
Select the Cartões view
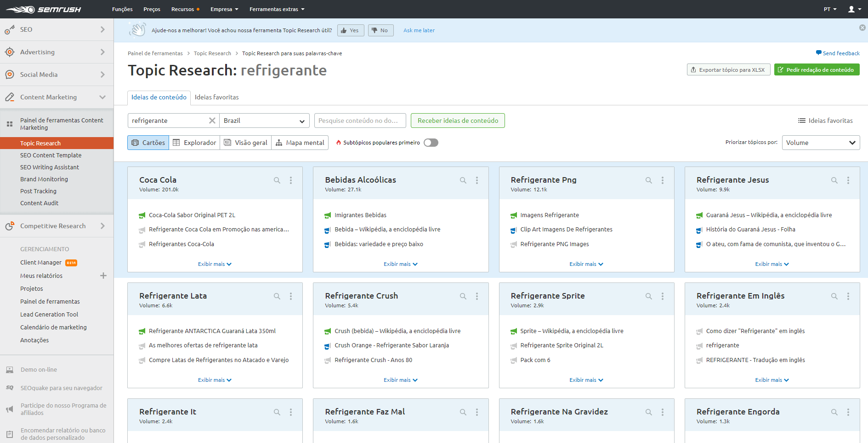click(148, 143)
